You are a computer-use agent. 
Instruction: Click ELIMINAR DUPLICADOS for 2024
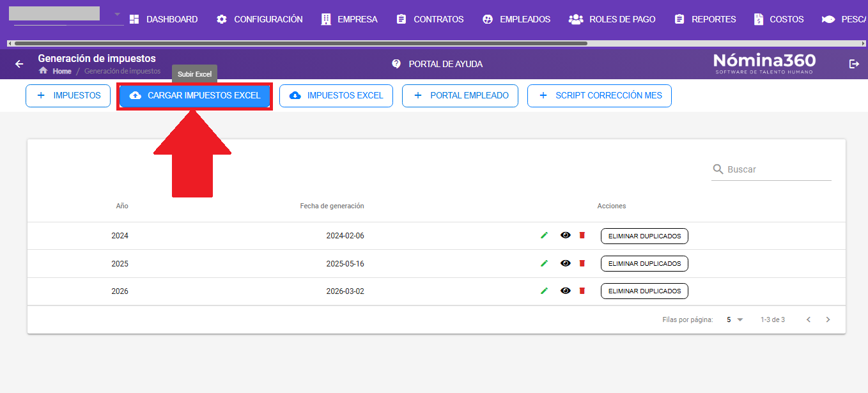pos(644,236)
